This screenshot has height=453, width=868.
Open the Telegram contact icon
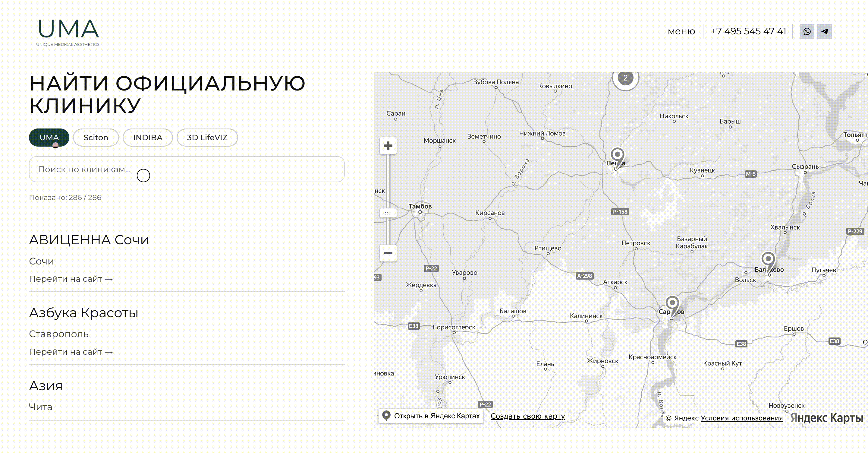(824, 31)
